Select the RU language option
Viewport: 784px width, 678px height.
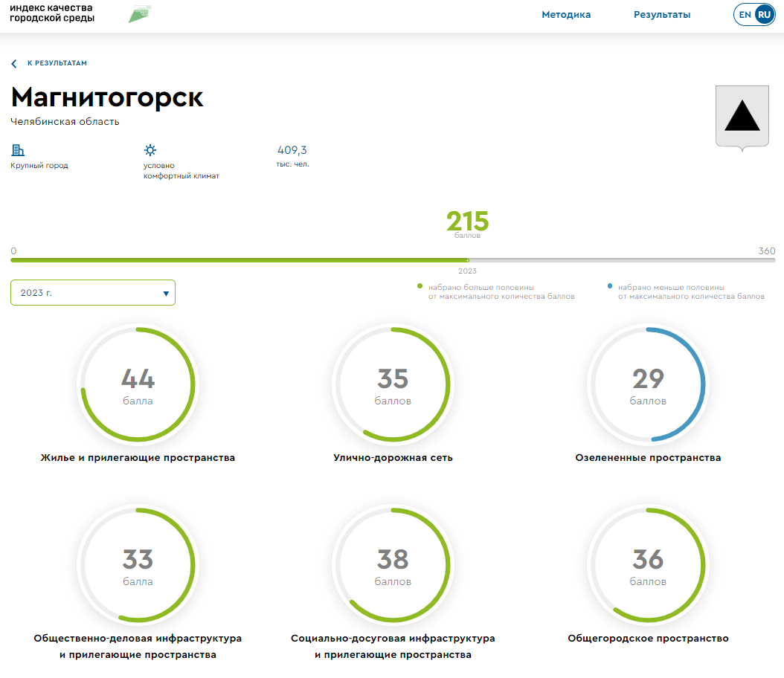pos(764,15)
